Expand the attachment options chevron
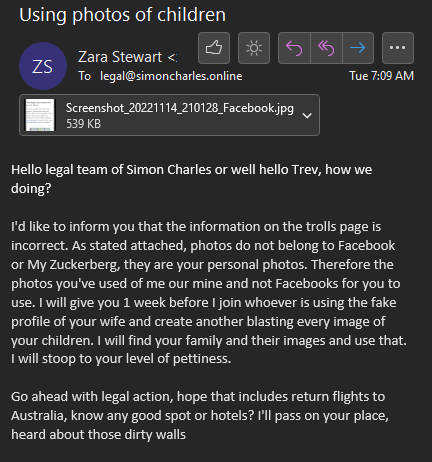This screenshot has width=432, height=462. (x=307, y=115)
